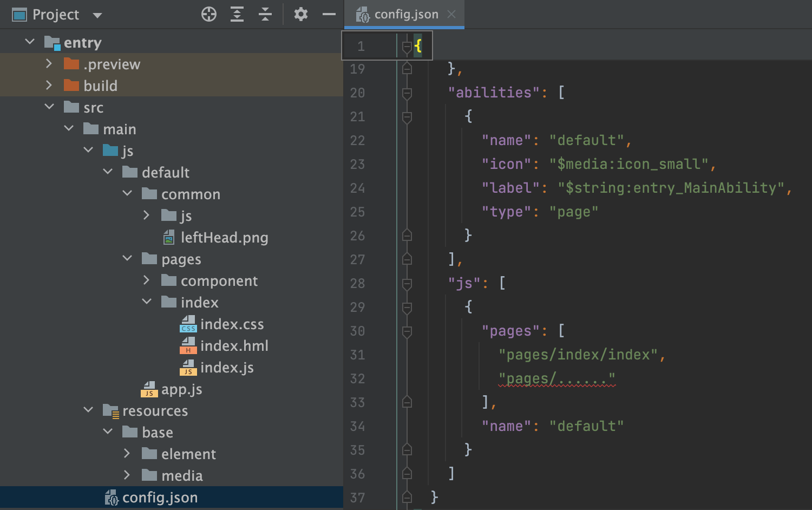The width and height of the screenshot is (812, 510).
Task: Click the Expand All toolbar icon
Action: [x=237, y=14]
